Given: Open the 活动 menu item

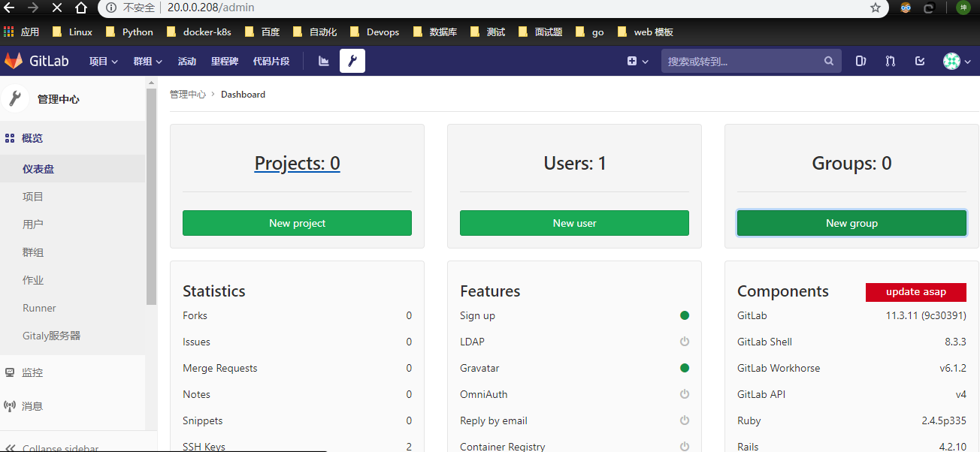Looking at the screenshot, I should click(187, 62).
